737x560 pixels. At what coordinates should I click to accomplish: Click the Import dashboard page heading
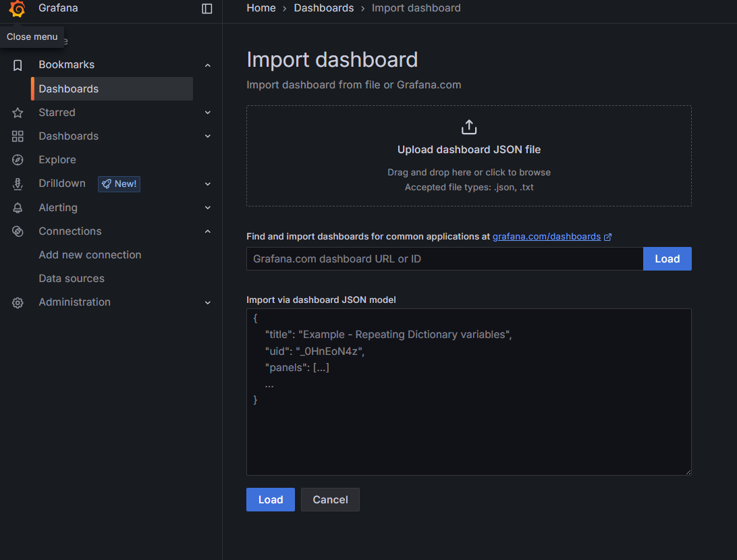coord(332,59)
